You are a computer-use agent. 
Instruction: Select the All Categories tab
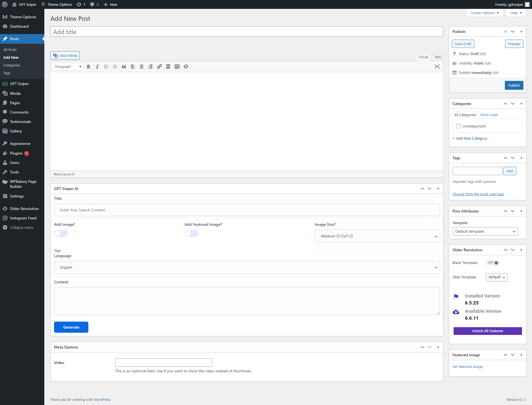pyautogui.click(x=465, y=115)
